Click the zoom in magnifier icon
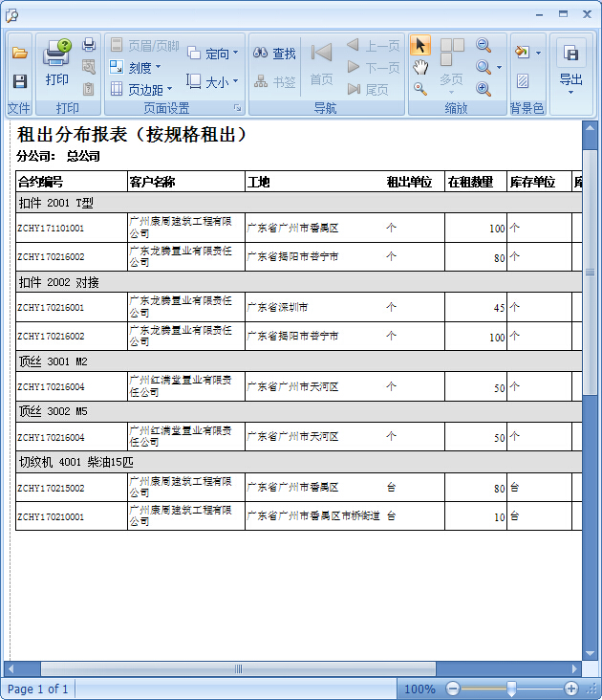This screenshot has width=602, height=700. (x=484, y=89)
